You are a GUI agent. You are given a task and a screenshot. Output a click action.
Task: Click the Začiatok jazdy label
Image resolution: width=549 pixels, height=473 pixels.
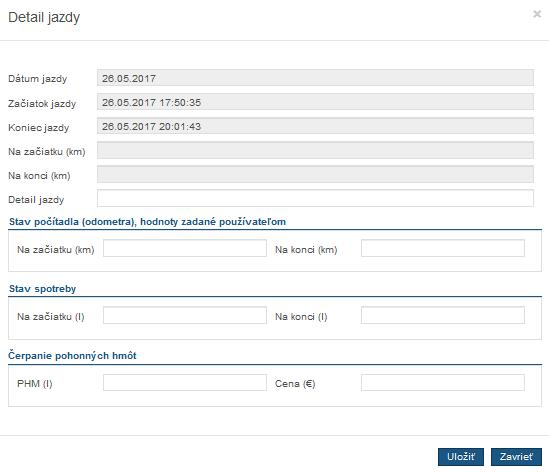42,104
